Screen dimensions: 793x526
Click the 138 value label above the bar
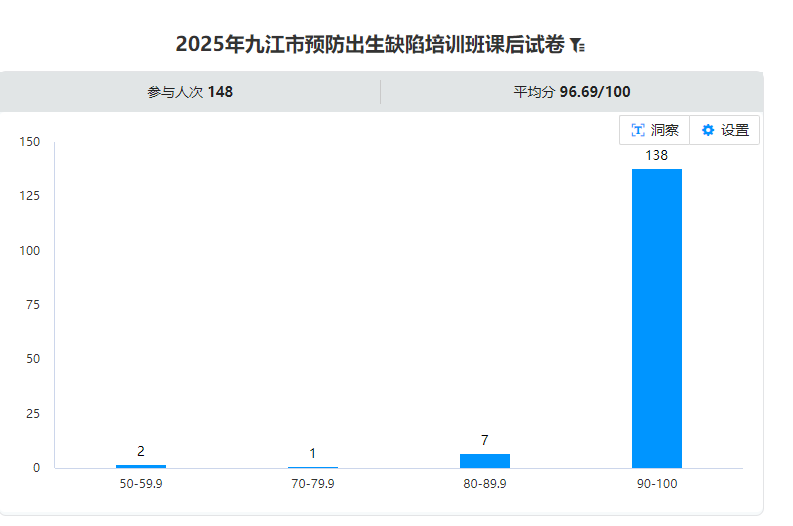[657, 155]
